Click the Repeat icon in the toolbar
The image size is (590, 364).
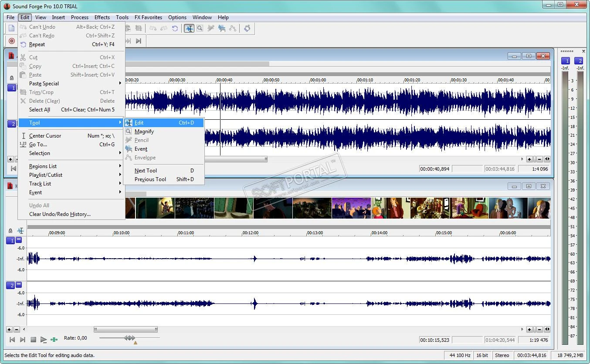point(175,28)
